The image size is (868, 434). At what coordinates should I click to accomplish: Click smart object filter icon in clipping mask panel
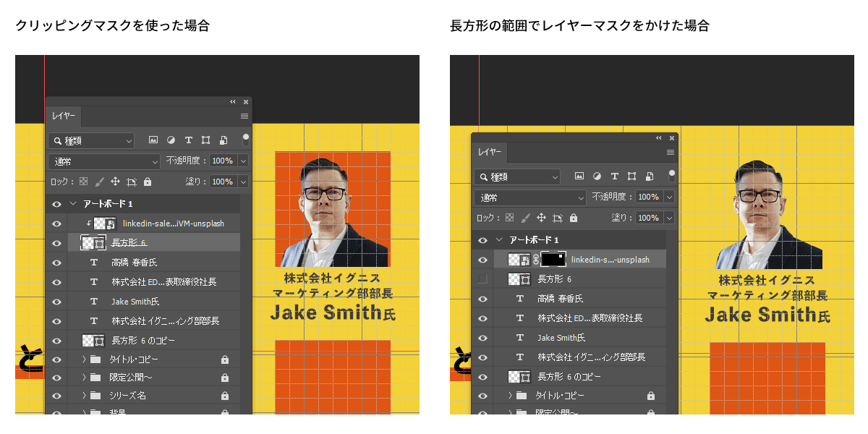(224, 140)
